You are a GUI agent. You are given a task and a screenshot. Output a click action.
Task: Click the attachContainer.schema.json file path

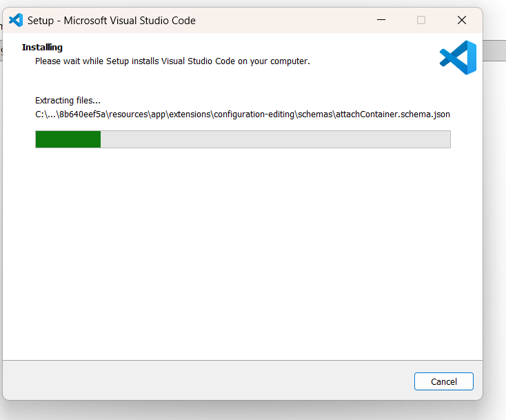(x=243, y=114)
